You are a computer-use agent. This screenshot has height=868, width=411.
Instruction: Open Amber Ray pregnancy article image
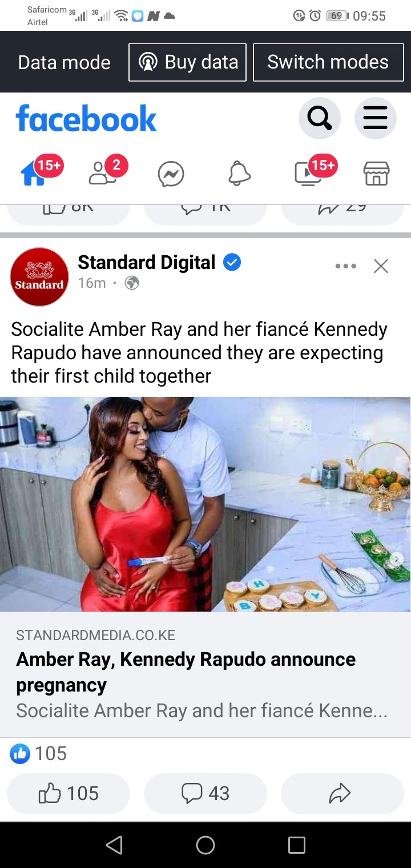205,504
